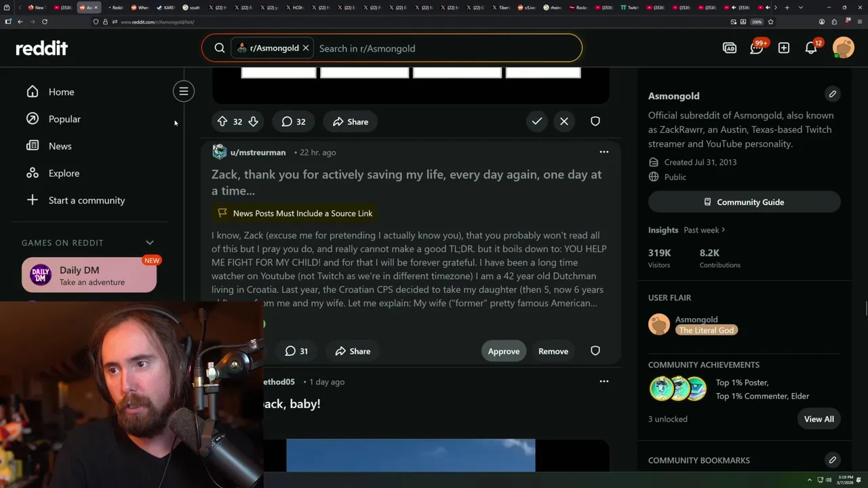
Task: Collapse the Games on Reddit section
Action: (x=150, y=243)
